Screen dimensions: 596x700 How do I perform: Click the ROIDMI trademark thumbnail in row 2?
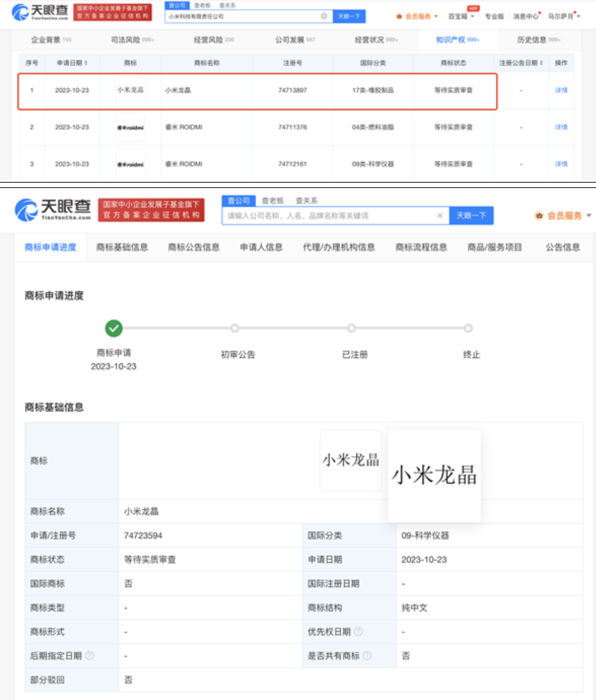pyautogui.click(x=131, y=127)
